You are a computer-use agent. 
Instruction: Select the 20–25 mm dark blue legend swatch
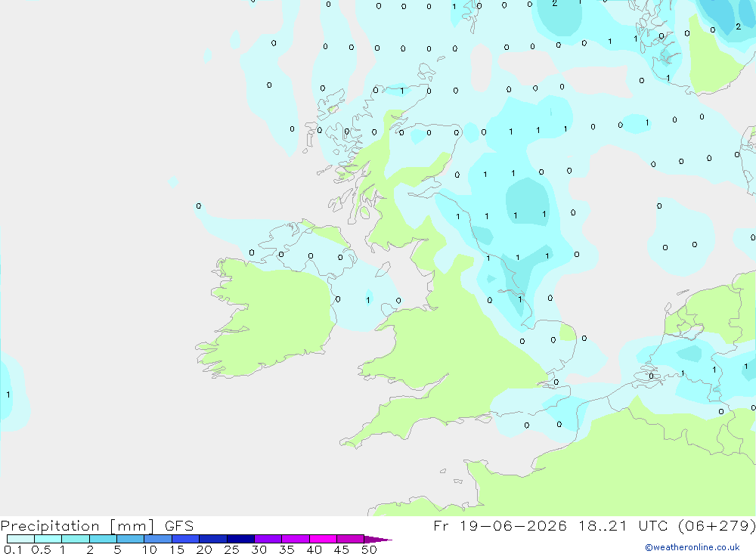pyautogui.click(x=213, y=539)
